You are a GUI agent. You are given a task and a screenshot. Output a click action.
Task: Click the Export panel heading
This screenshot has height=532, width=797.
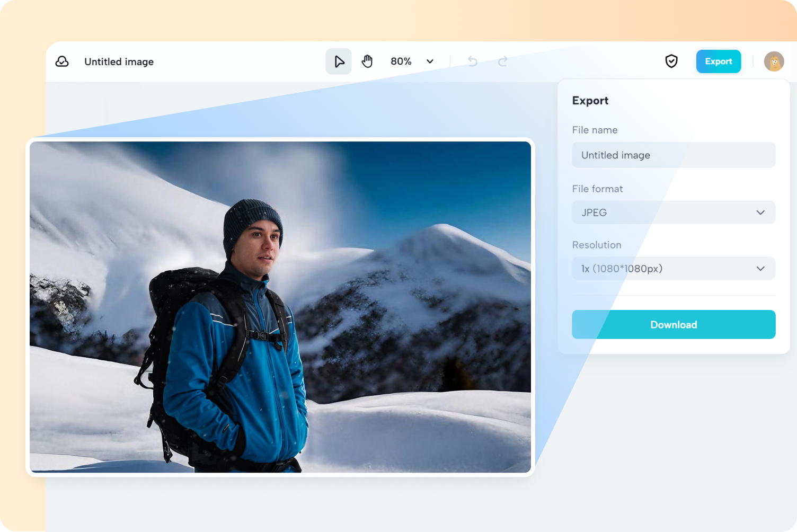(x=590, y=101)
